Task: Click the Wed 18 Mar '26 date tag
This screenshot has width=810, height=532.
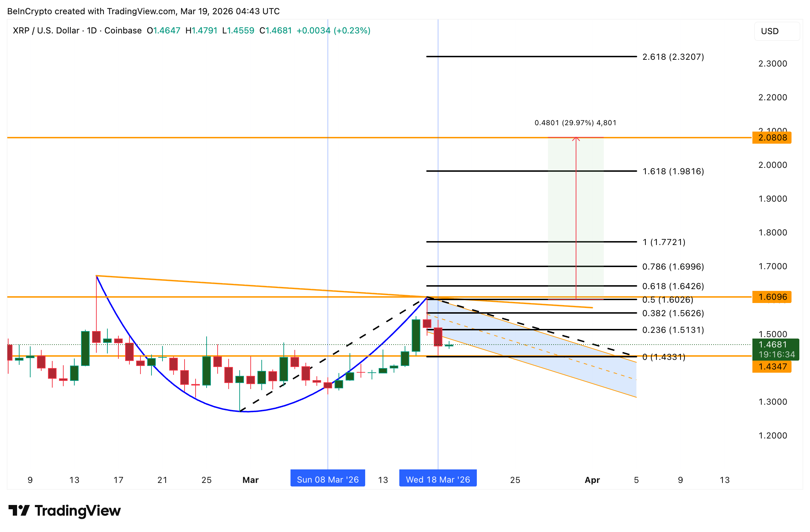Action: (438, 479)
